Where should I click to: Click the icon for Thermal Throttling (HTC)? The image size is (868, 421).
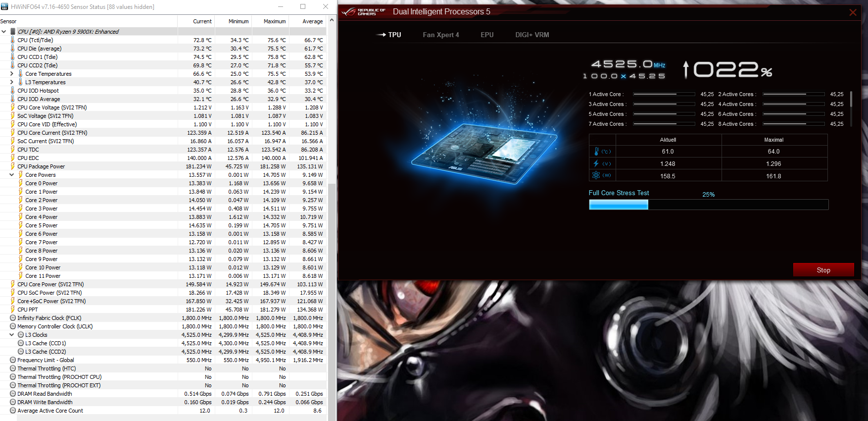pos(13,368)
